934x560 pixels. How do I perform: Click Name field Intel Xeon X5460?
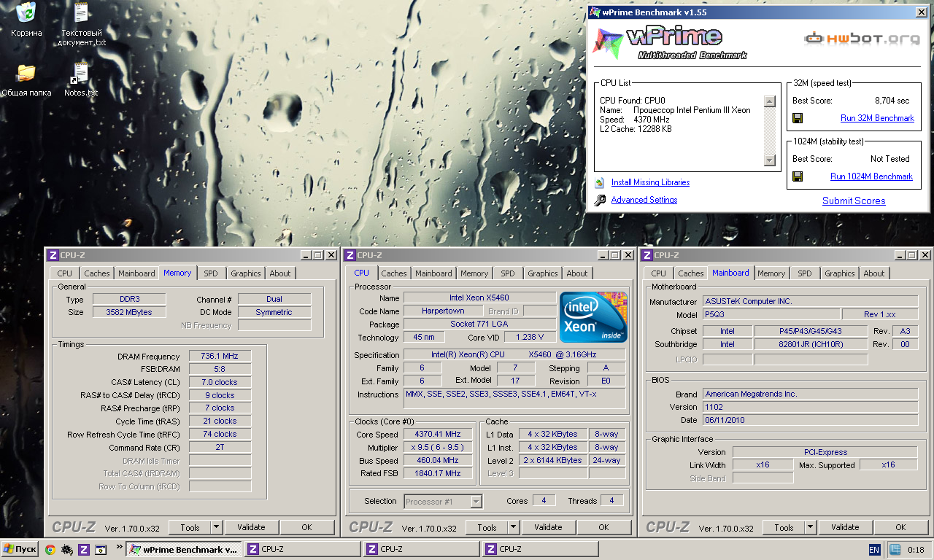pos(479,298)
